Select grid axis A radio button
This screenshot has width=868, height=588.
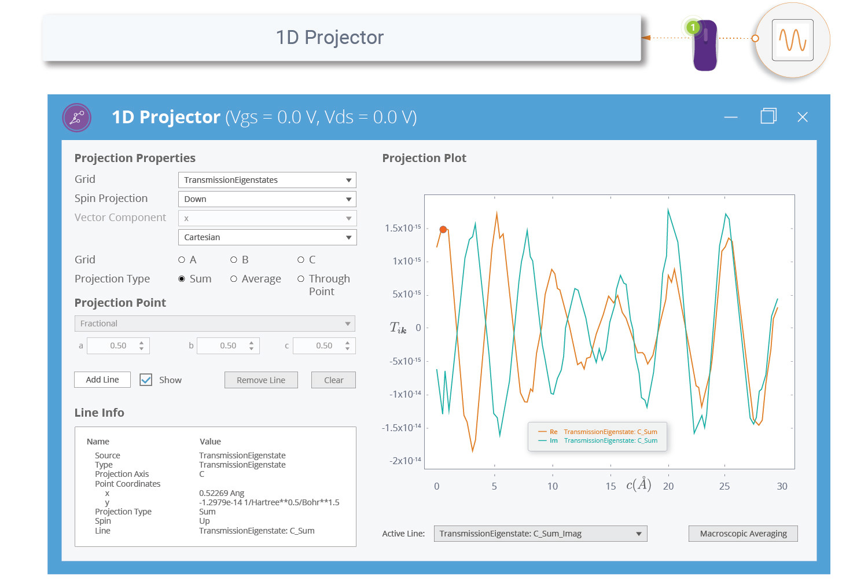[x=182, y=260]
